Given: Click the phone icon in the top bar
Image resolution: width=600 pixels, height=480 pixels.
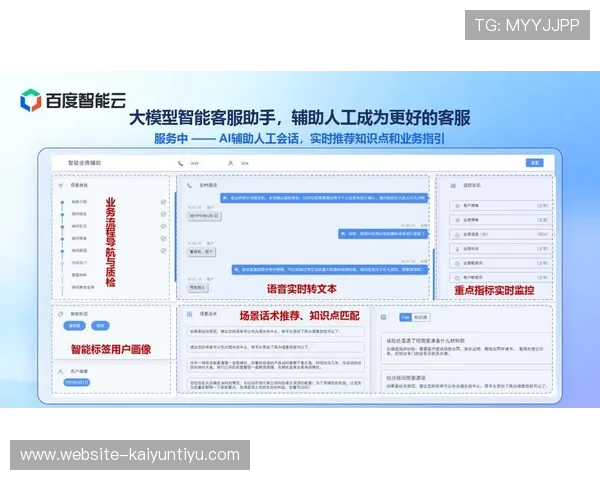Looking at the screenshot, I should (180, 163).
